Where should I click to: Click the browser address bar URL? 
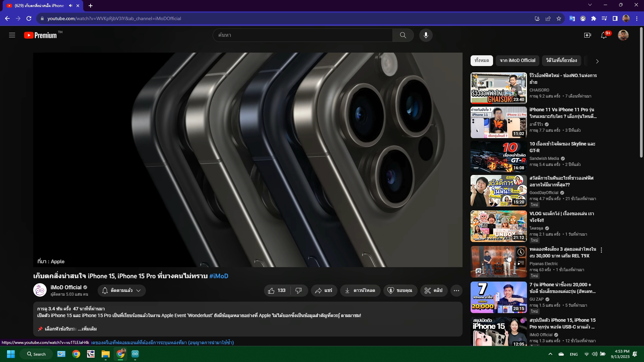click(x=114, y=18)
